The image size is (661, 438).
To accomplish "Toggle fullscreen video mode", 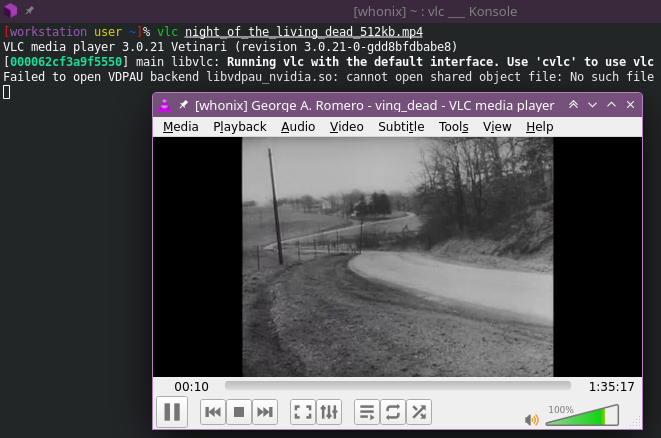I will click(303, 411).
